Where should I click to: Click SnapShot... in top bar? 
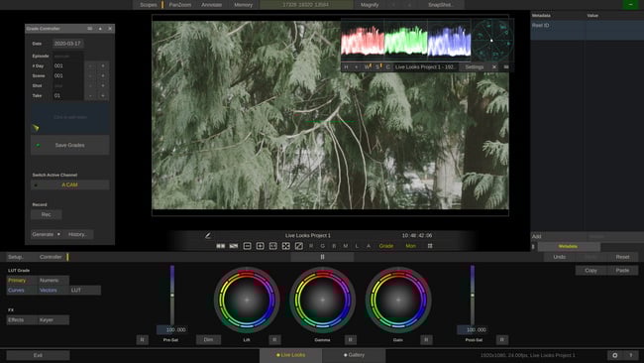pos(441,5)
